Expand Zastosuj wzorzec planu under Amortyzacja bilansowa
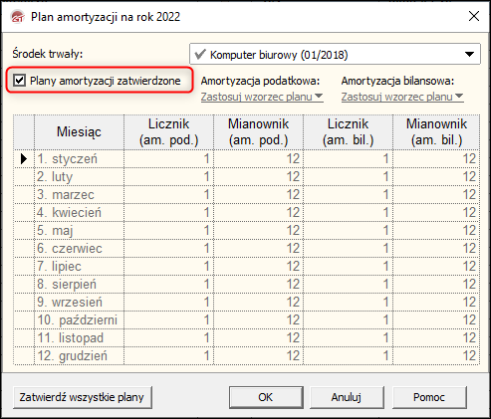Image resolution: width=491 pixels, height=419 pixels. point(402,97)
